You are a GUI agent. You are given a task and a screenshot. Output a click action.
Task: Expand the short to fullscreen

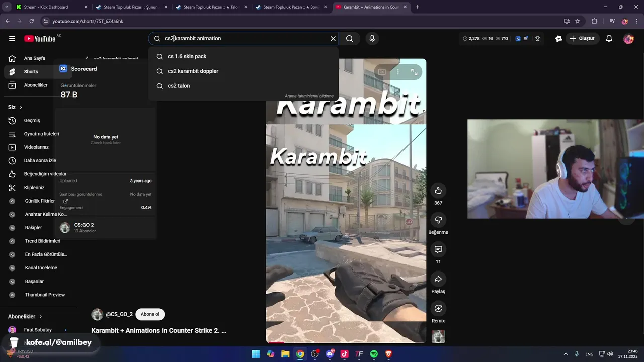click(x=414, y=72)
